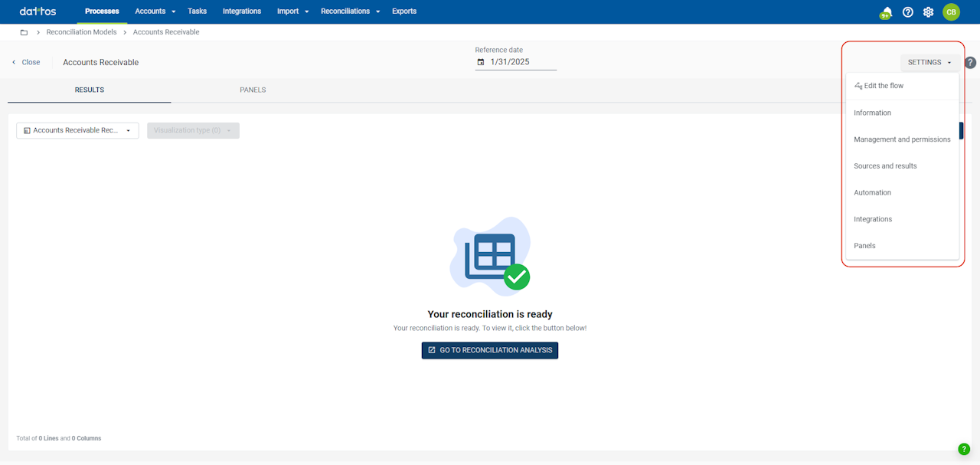The width and height of the screenshot is (980, 465).
Task: Go to Exports in top navigation
Action: (x=404, y=11)
